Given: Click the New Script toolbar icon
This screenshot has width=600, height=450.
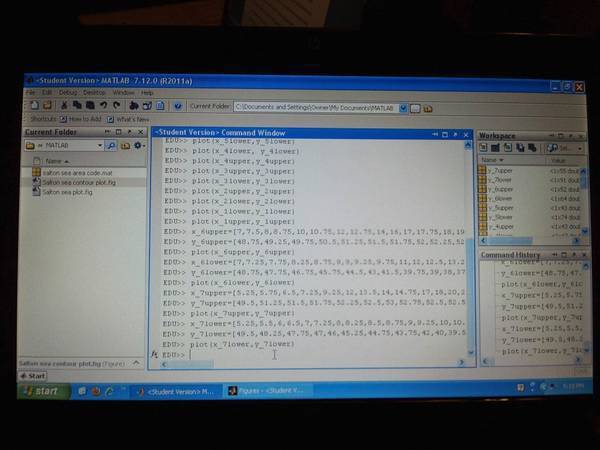Looking at the screenshot, I should tap(35, 104).
